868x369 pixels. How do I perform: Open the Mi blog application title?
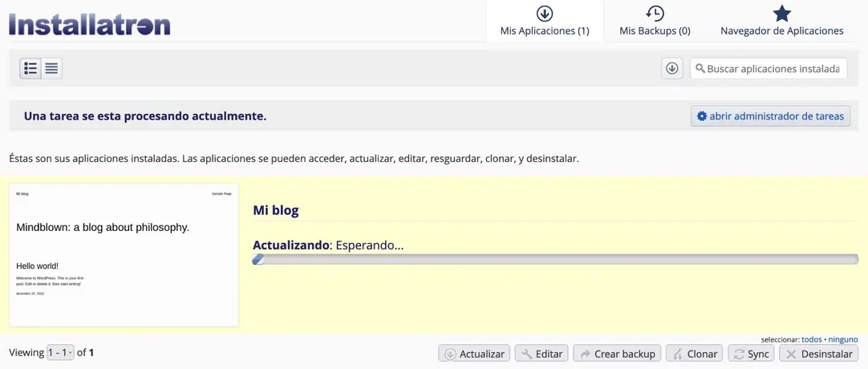pyautogui.click(x=276, y=210)
